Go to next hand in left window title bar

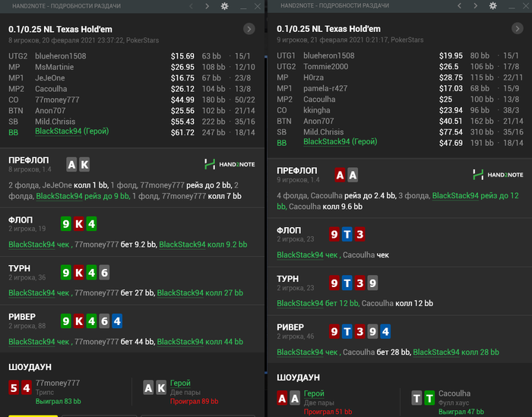tap(207, 6)
